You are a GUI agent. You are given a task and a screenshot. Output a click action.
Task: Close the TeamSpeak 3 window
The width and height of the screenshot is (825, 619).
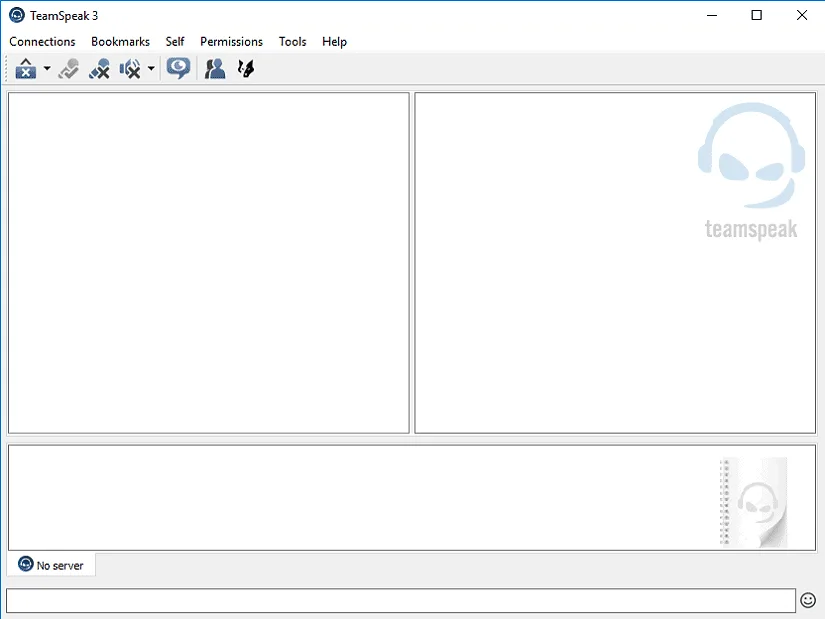click(x=801, y=15)
